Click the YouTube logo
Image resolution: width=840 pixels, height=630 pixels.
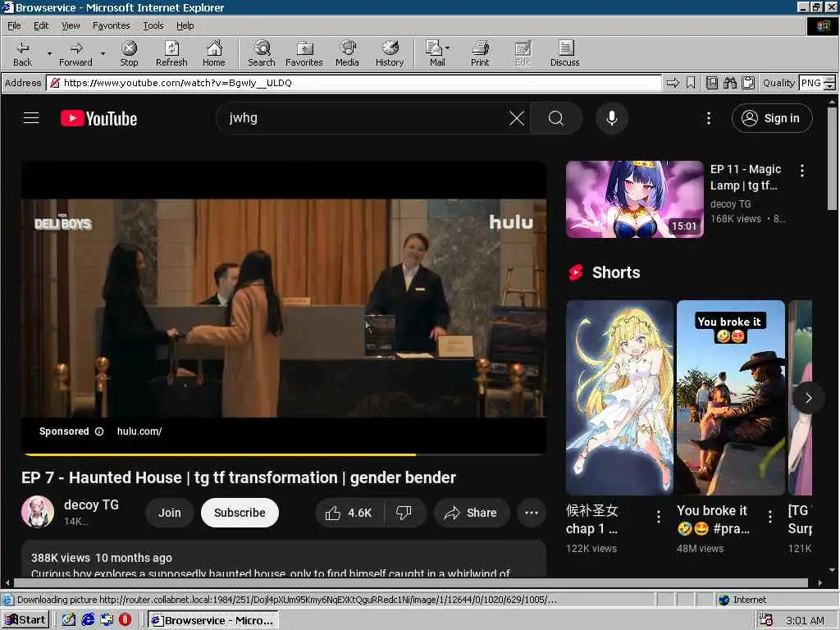(98, 118)
